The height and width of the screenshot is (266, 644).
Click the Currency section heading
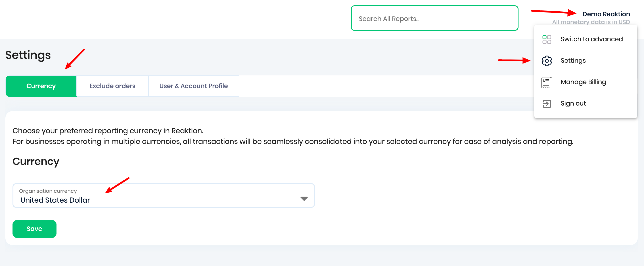pyautogui.click(x=36, y=161)
